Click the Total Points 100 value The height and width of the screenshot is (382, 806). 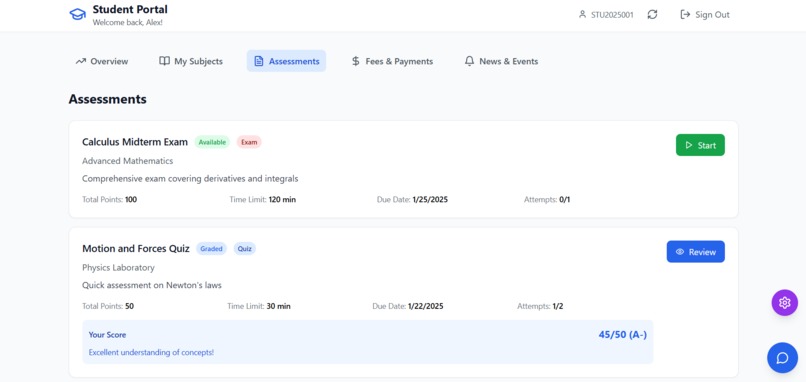click(x=131, y=199)
